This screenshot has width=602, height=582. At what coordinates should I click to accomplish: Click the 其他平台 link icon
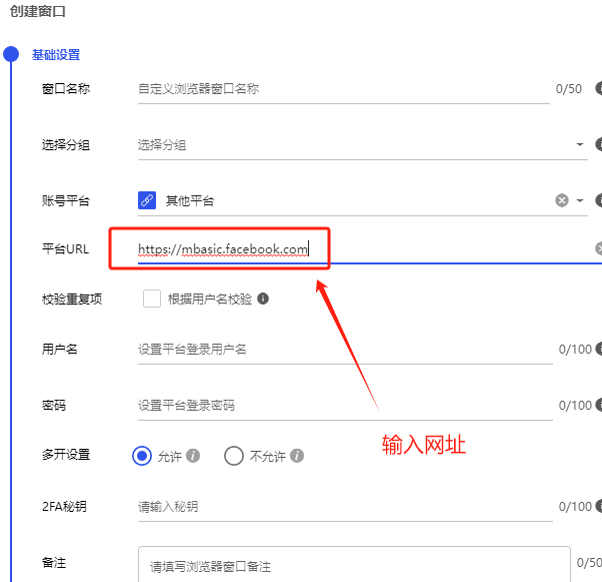[x=147, y=200]
